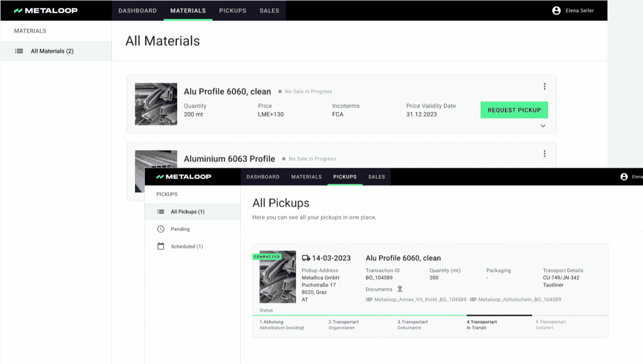This screenshot has height=364, width=643.
Task: Click pickup date 14-03-2023
Action: tap(332, 258)
